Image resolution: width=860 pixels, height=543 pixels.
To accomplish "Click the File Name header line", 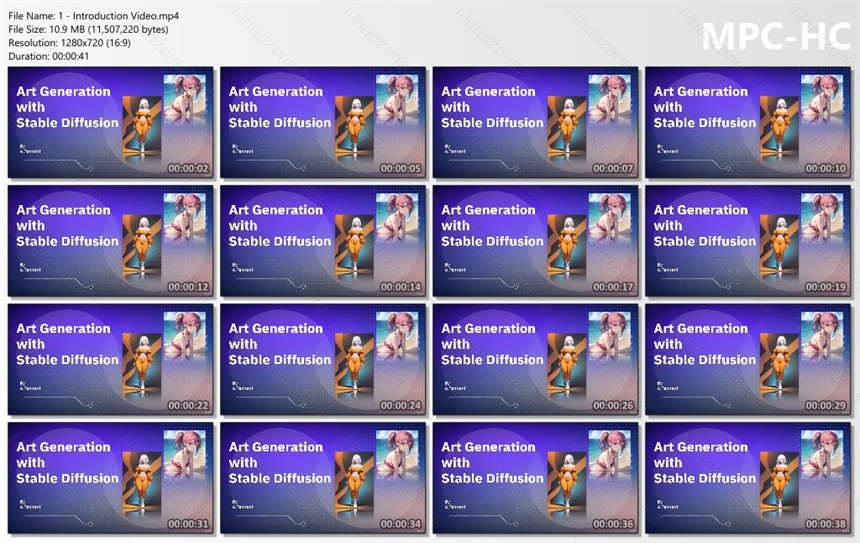I will pos(93,16).
